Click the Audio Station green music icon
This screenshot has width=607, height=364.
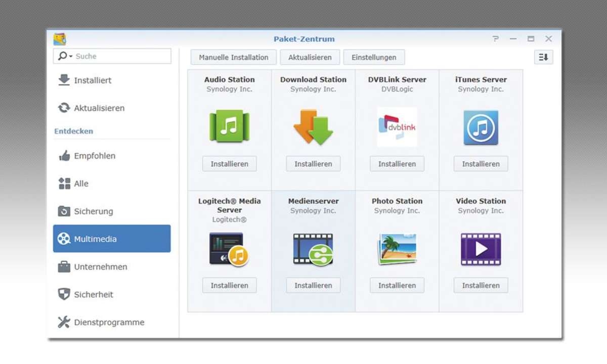click(x=230, y=126)
